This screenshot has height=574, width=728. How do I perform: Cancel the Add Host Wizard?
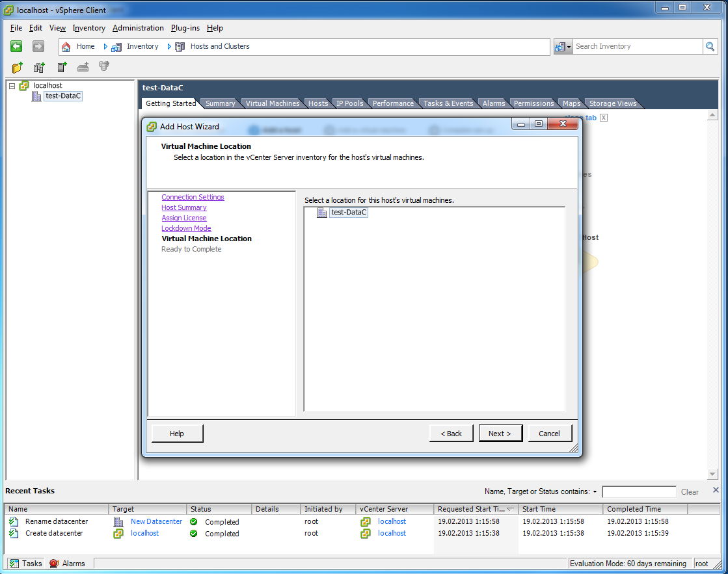point(549,434)
